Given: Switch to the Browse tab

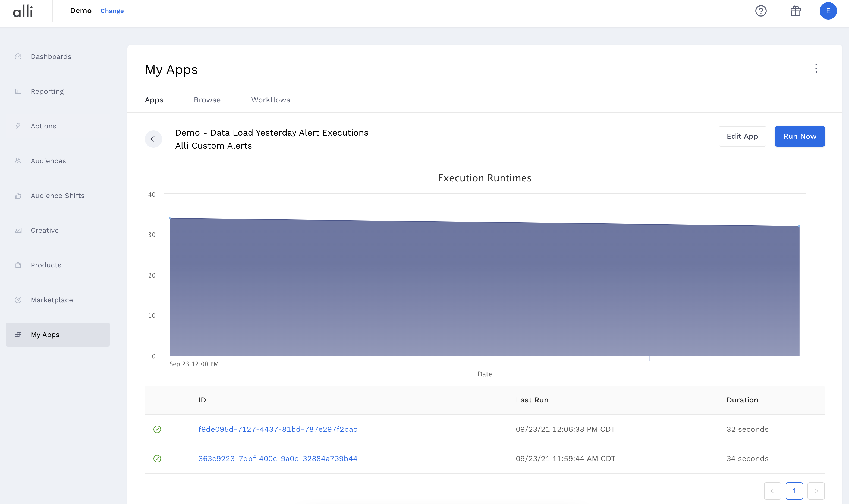Looking at the screenshot, I should click(207, 100).
